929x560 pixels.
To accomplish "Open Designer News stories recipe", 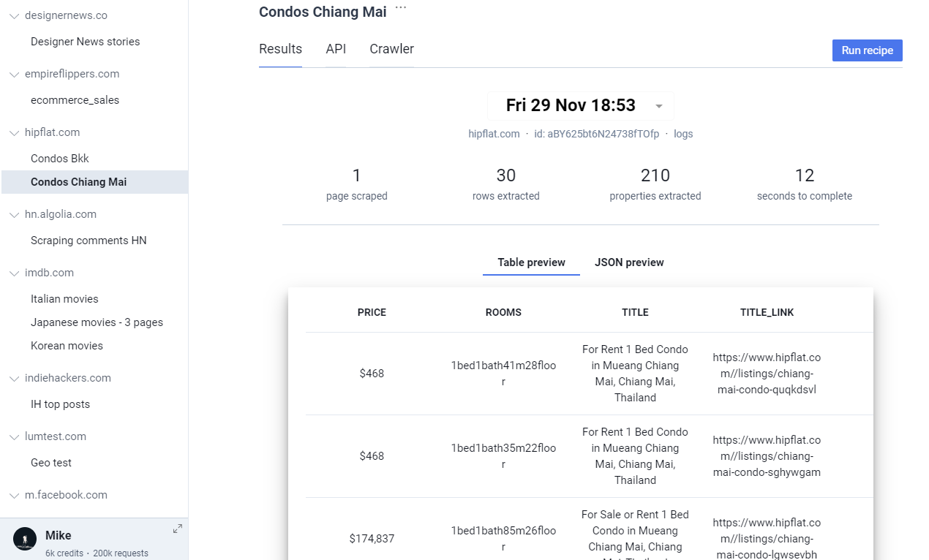I will [85, 42].
